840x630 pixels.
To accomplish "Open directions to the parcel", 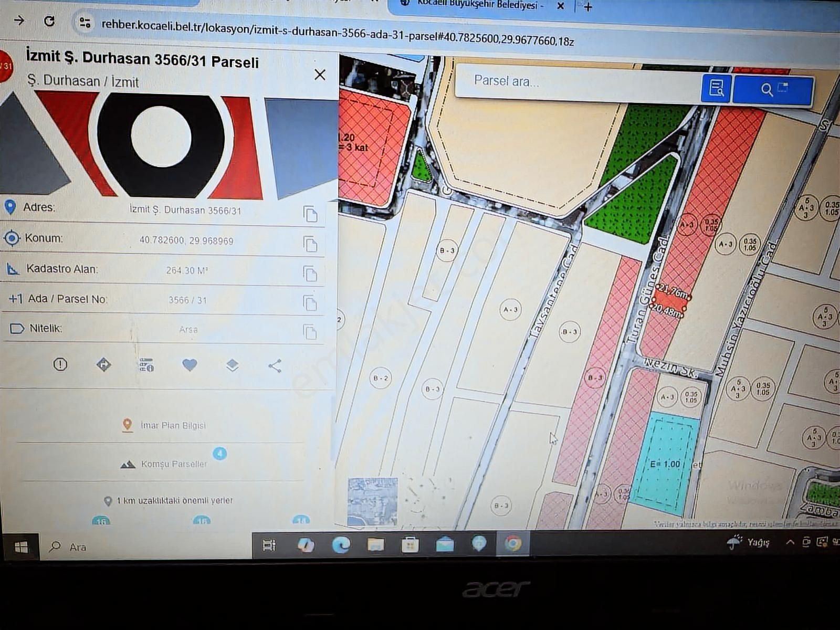I will pos(103,364).
